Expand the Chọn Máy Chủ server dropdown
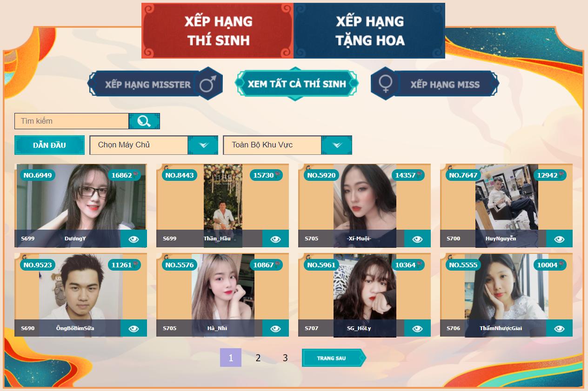 click(x=154, y=145)
